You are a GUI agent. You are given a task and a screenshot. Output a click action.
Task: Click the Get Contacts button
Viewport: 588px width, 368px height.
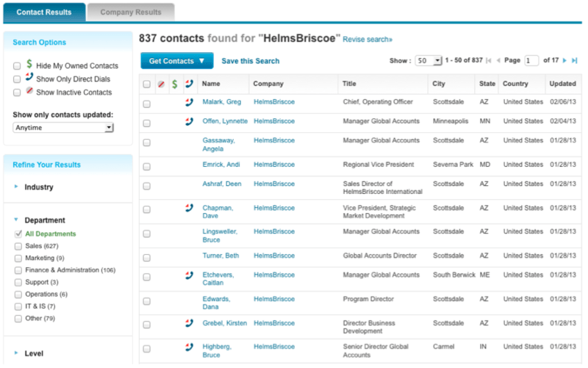click(176, 61)
